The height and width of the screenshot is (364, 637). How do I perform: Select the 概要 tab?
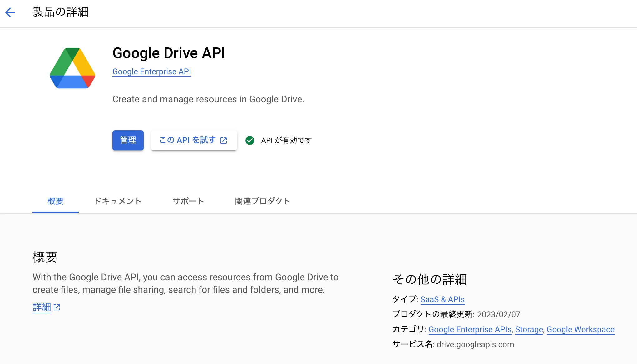55,201
